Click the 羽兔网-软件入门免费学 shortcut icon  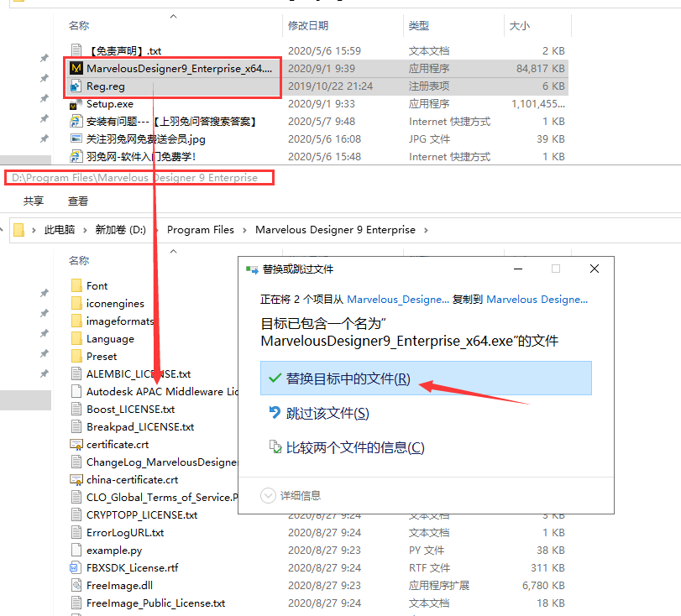(76, 156)
